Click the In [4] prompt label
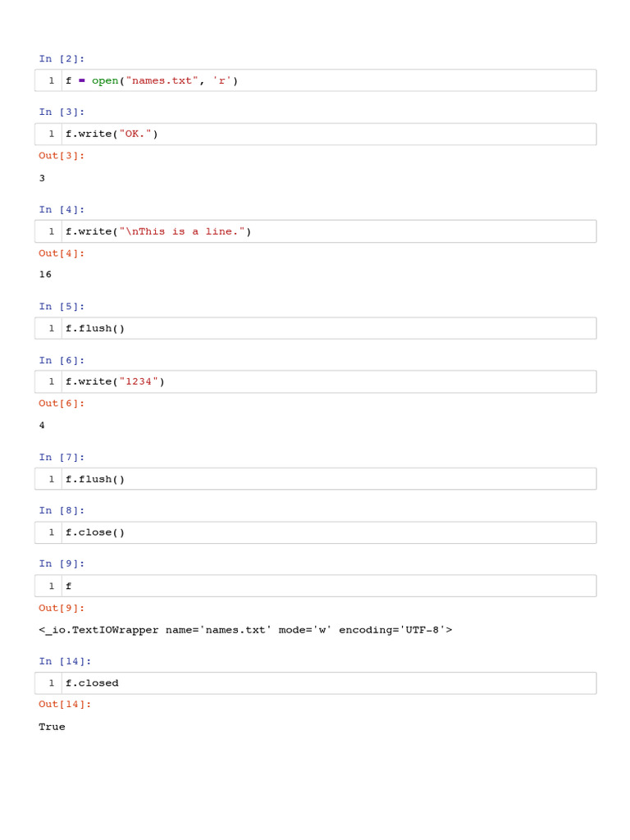Viewport: 630px width, 840px height. pyautogui.click(x=62, y=209)
